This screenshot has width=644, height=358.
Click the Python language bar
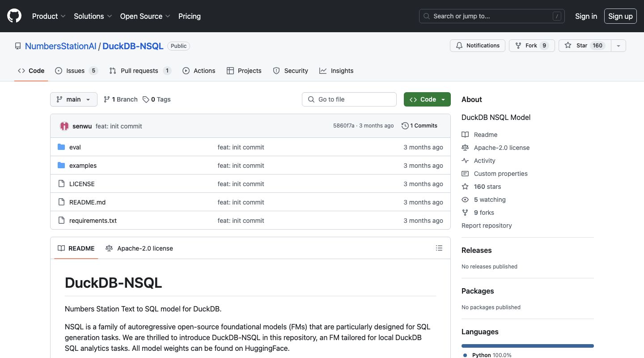[x=528, y=346]
